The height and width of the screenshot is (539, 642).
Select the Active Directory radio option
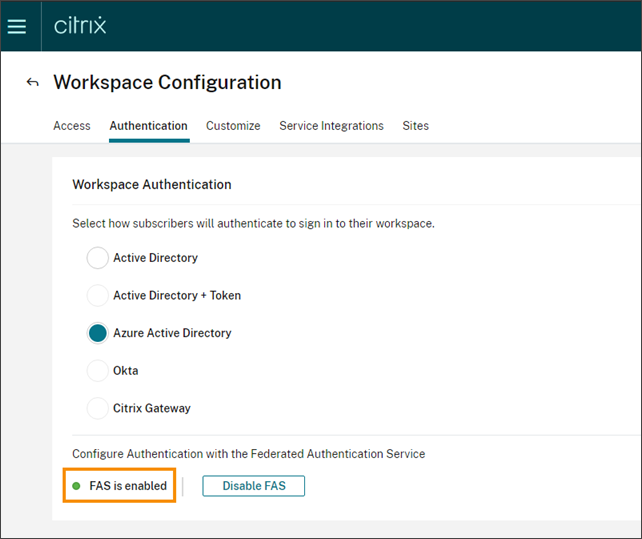point(97,258)
